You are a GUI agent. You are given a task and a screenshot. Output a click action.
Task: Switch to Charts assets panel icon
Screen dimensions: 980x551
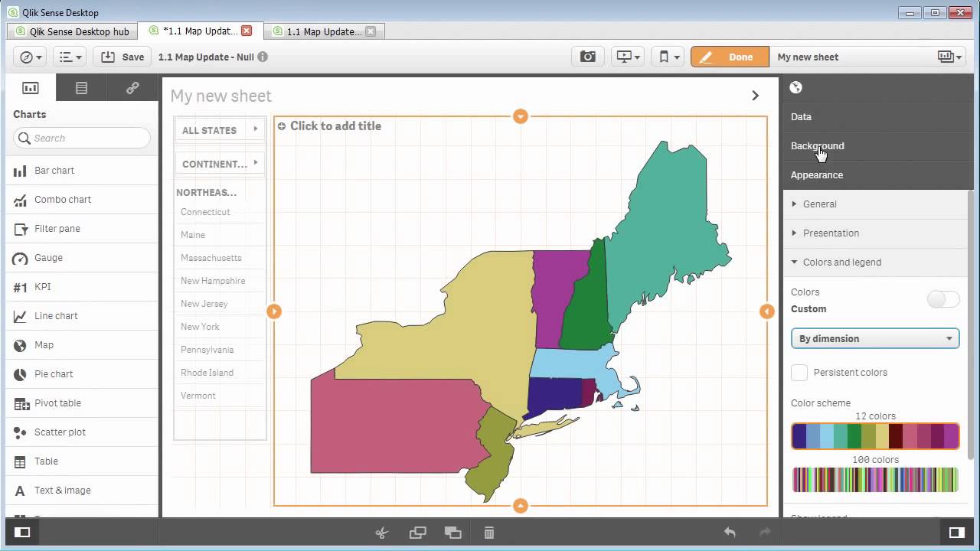(x=31, y=88)
